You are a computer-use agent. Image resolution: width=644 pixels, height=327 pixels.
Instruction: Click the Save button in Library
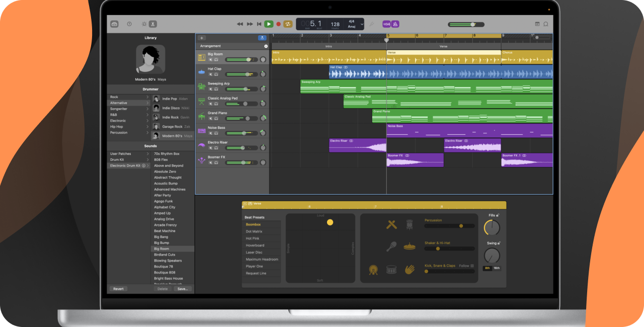182,289
